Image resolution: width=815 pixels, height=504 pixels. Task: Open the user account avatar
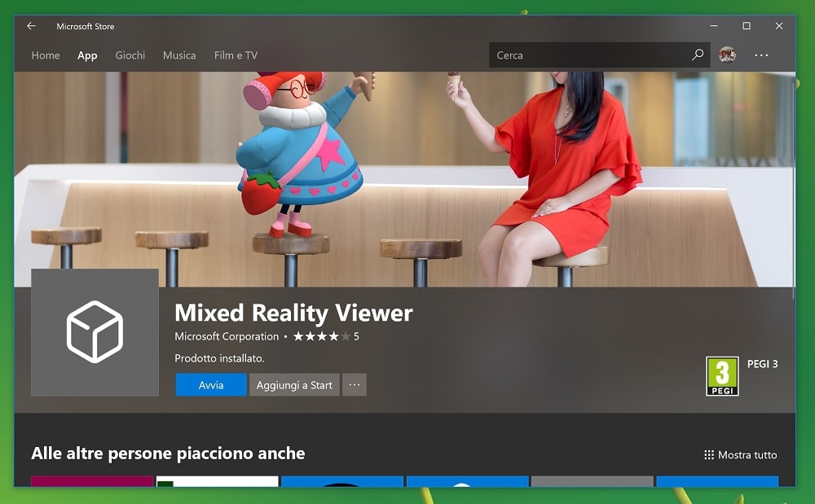727,55
